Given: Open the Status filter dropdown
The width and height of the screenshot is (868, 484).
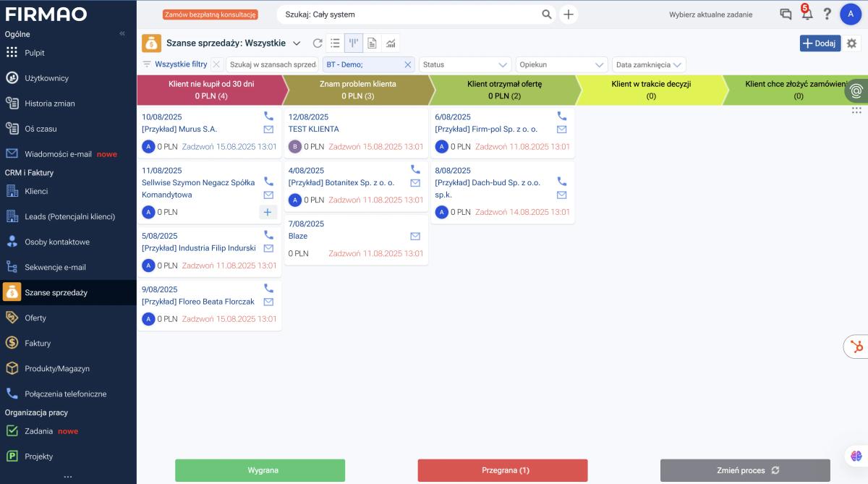Looking at the screenshot, I should [x=465, y=64].
